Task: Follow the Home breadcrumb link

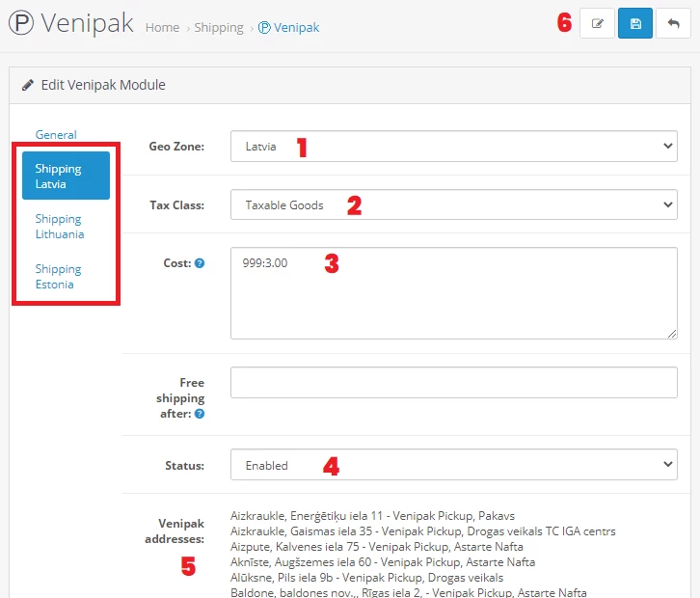Action: coord(162,28)
